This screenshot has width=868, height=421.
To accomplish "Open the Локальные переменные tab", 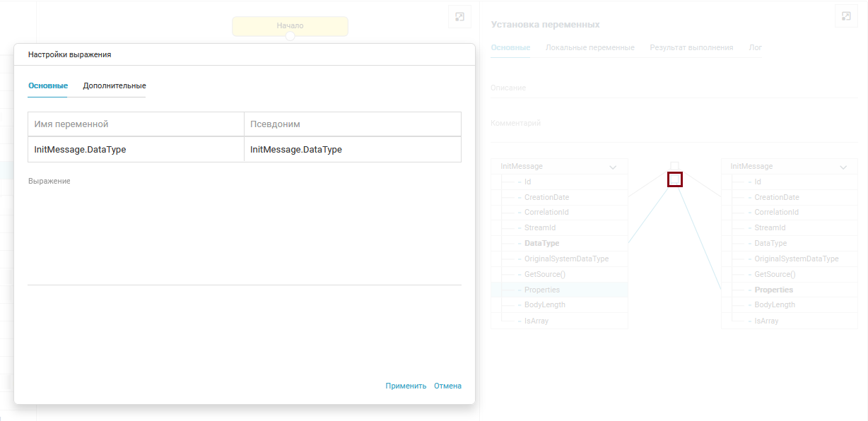I will (590, 47).
